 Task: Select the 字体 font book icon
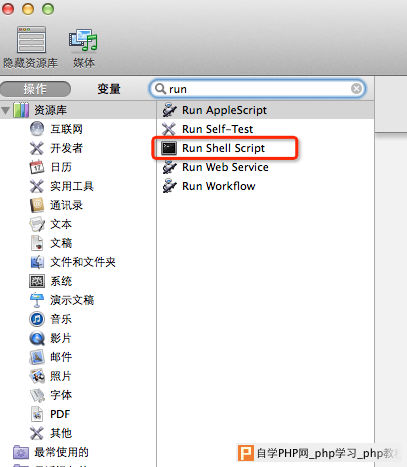(x=37, y=395)
